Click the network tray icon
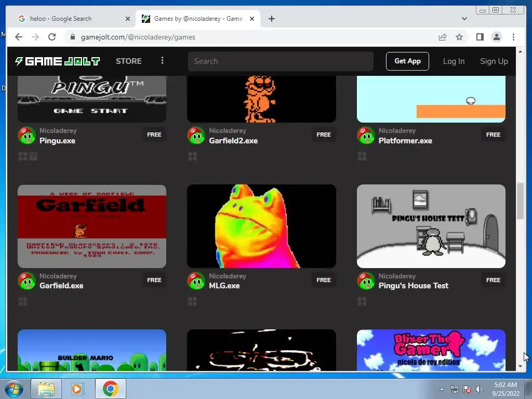Viewport: 532px width, 399px height. [454, 389]
